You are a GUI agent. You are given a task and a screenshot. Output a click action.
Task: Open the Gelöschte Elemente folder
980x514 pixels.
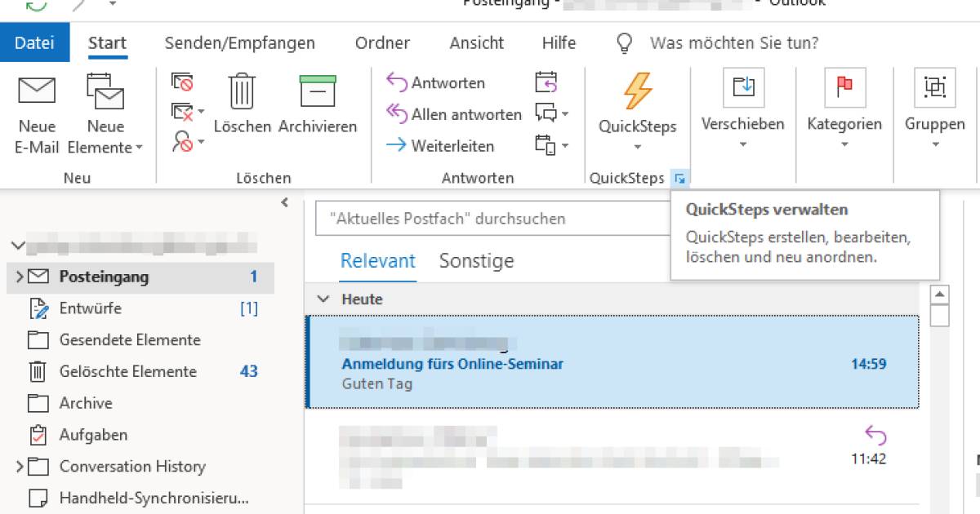tap(127, 371)
